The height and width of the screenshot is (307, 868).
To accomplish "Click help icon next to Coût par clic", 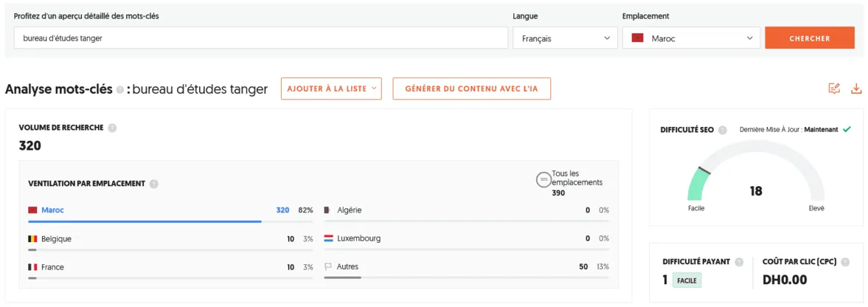I will coord(847,262).
